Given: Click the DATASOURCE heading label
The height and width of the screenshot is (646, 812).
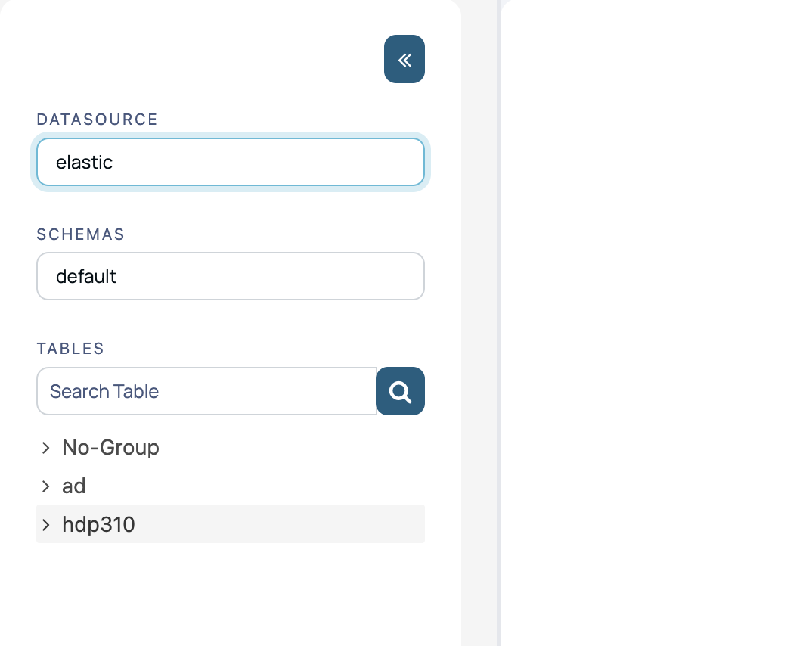Looking at the screenshot, I should coord(97,120).
